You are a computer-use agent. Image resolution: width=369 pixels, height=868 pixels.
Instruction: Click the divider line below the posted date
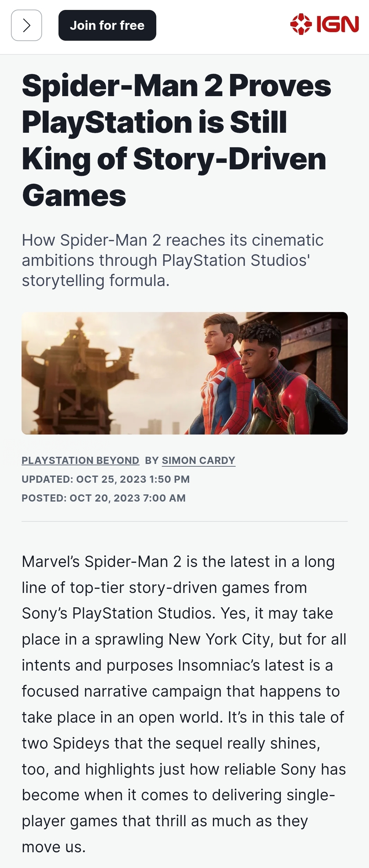click(185, 521)
